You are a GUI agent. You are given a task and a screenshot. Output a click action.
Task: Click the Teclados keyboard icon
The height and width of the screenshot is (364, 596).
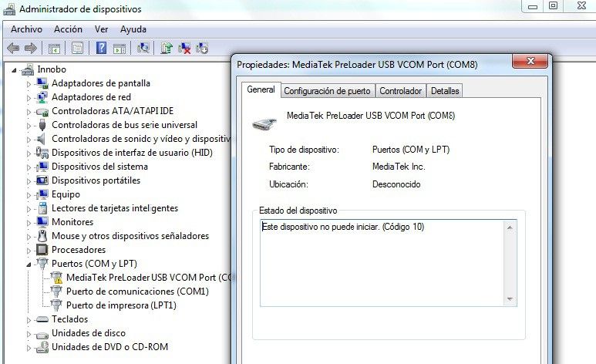42,319
